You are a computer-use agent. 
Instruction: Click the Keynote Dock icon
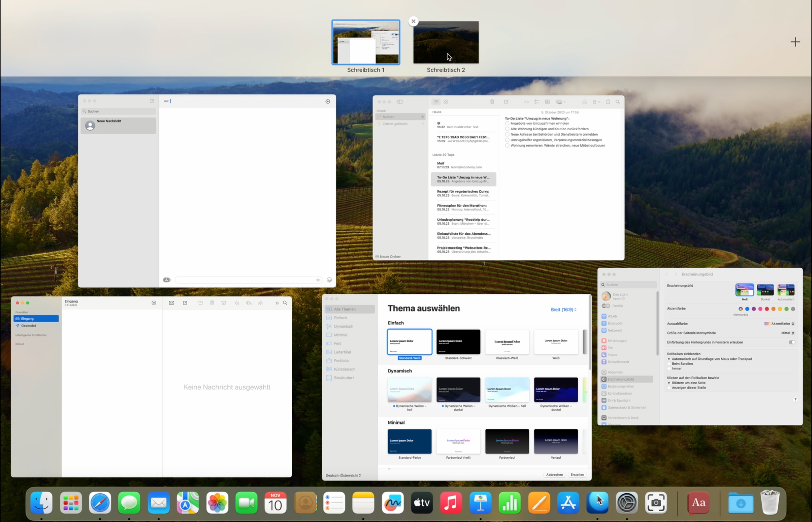(x=480, y=503)
